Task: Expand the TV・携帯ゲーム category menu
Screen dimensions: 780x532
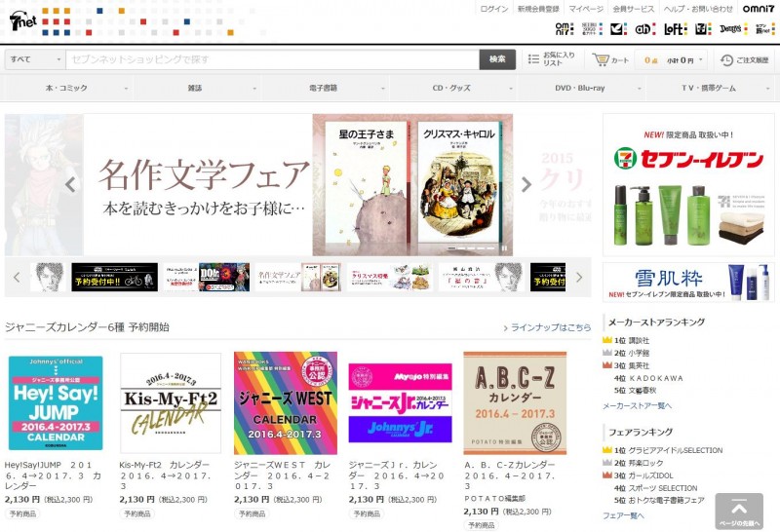Action: (712, 88)
